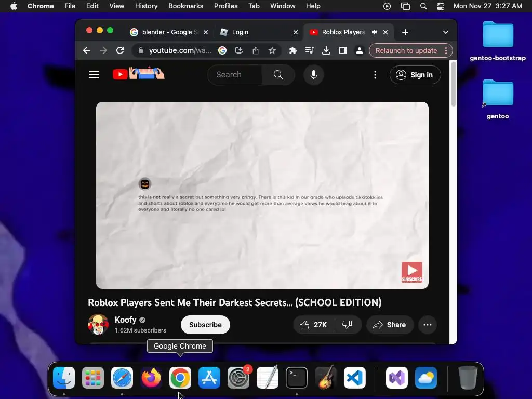Open Firefox from the Dock
This screenshot has height=399, width=532.
pyautogui.click(x=151, y=377)
